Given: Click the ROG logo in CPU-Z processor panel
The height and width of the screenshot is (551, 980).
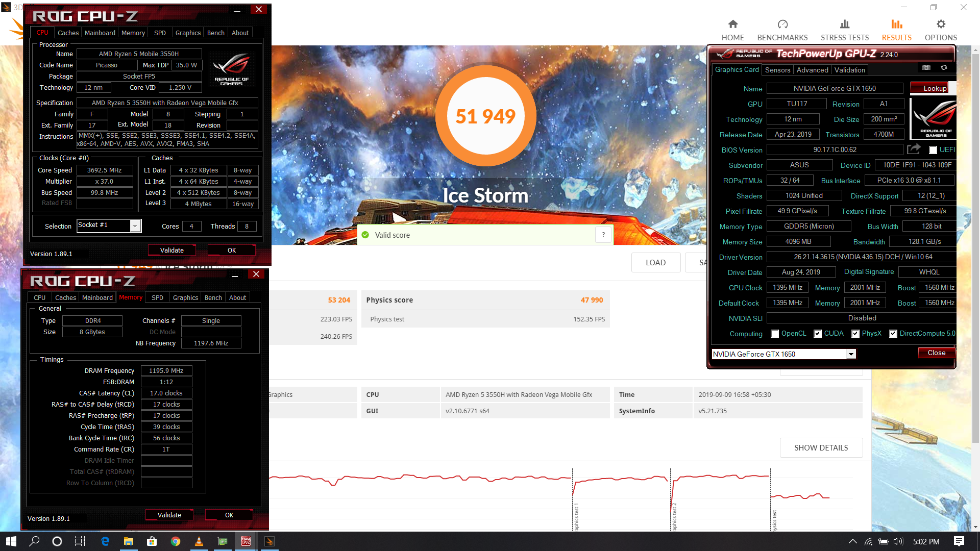Looking at the screenshot, I should [x=231, y=69].
